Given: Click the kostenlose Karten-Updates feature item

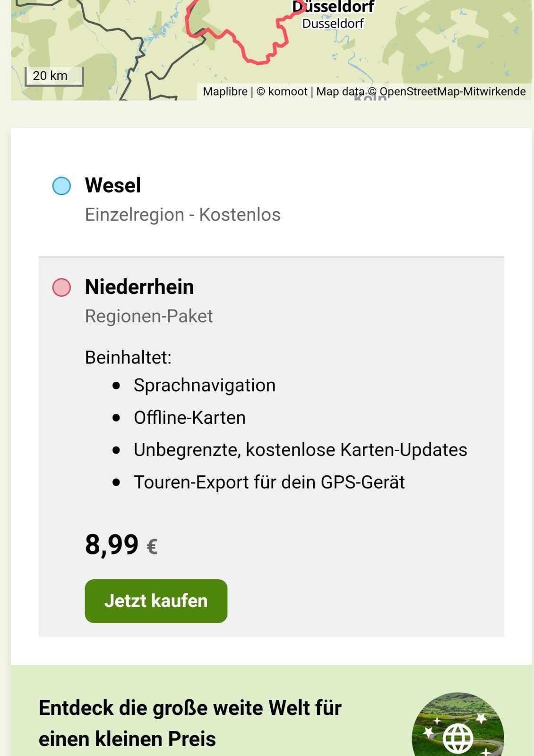Looking at the screenshot, I should pyautogui.click(x=300, y=450).
